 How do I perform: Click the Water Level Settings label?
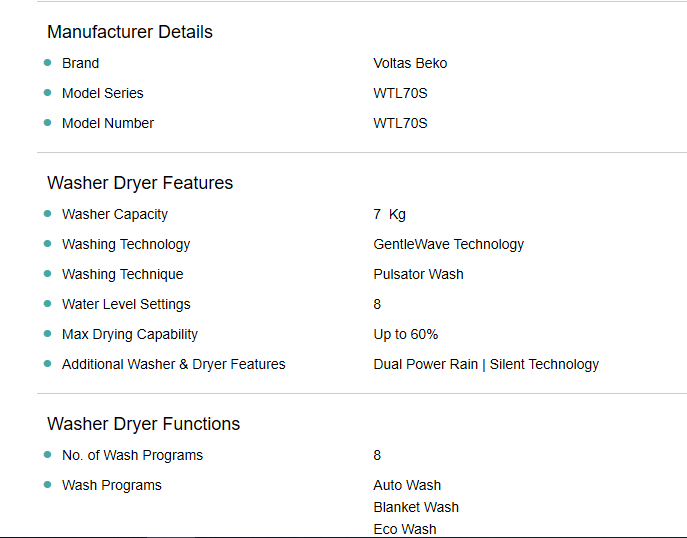pyautogui.click(x=126, y=304)
